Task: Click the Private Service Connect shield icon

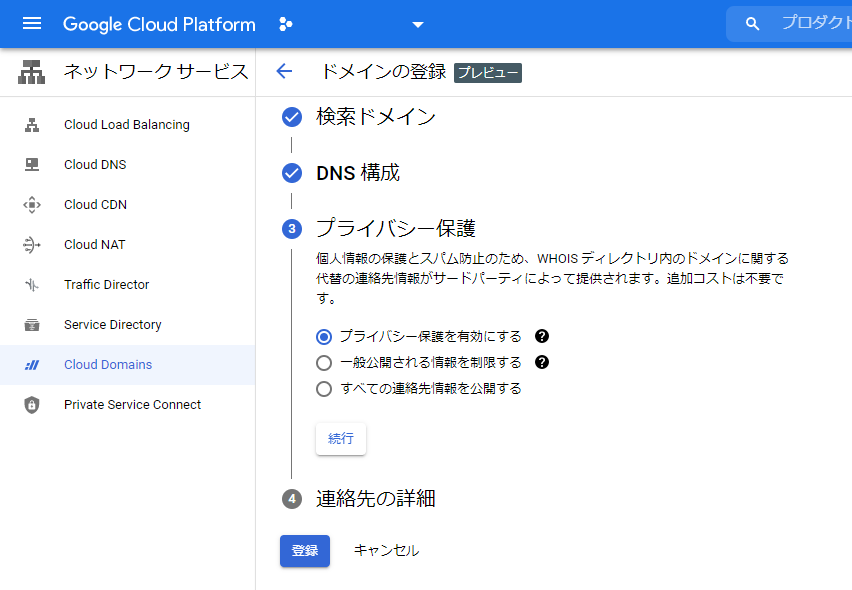Action: tap(32, 405)
